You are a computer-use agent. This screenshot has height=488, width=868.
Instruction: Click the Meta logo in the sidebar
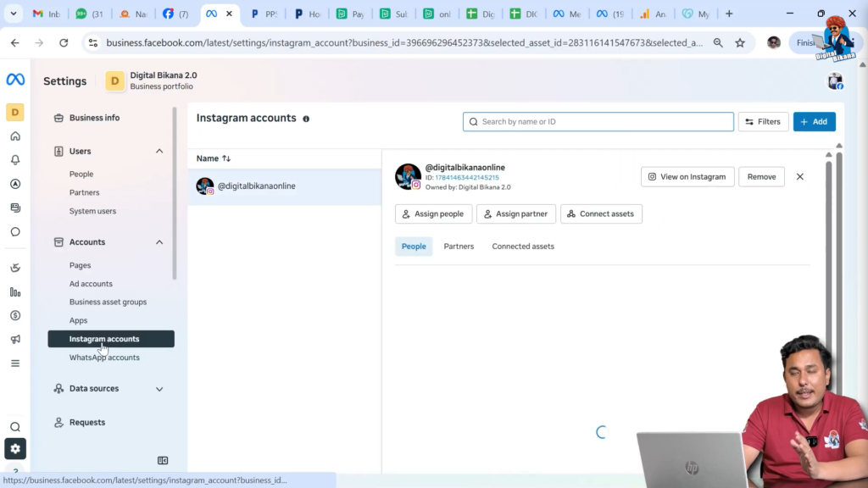[15, 80]
